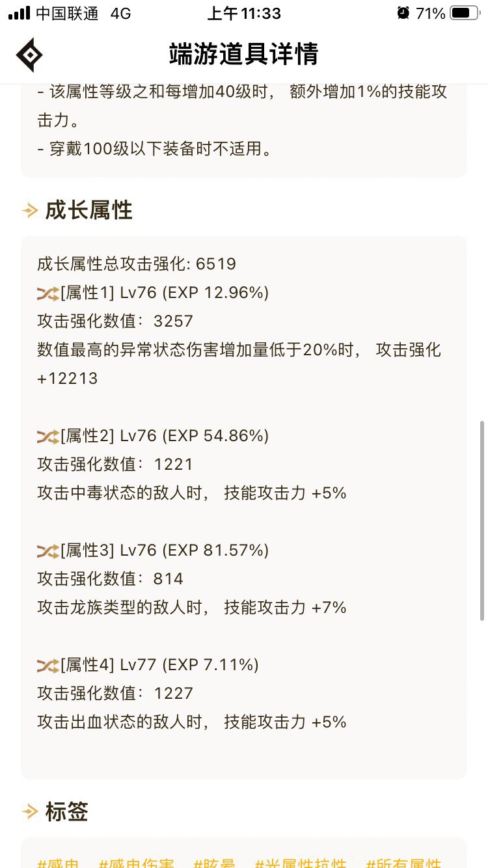Screen dimensions: 488x868
Task: Tap the #感电 tag
Action: 59,863
